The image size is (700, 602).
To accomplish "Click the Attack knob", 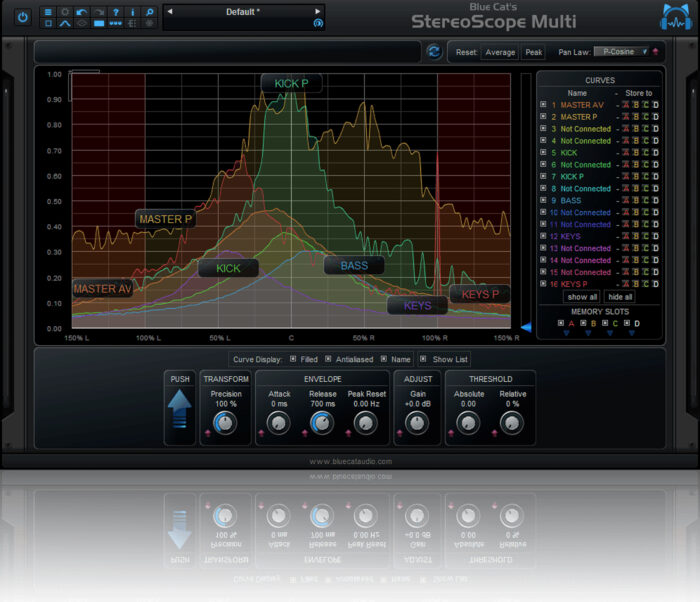I will point(279,423).
